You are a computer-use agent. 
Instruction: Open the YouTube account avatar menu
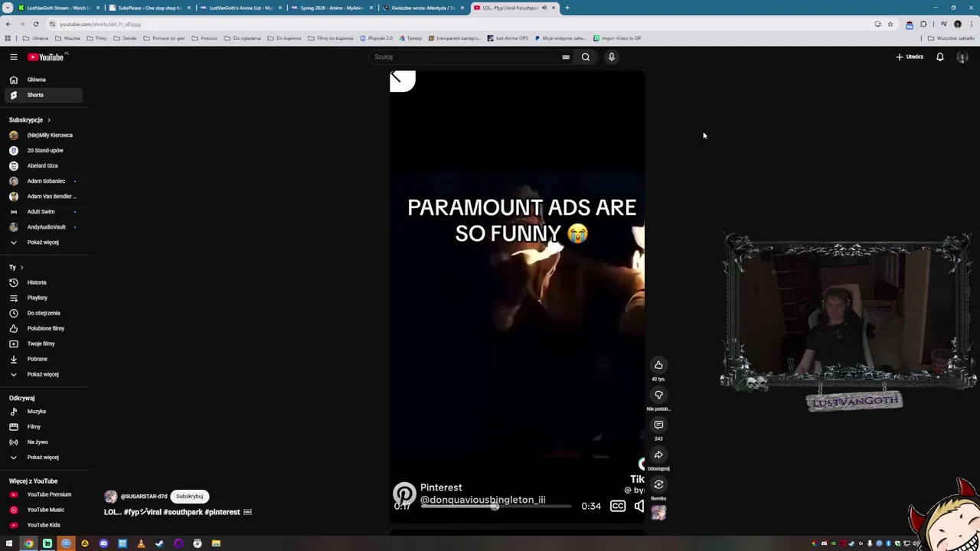(962, 57)
